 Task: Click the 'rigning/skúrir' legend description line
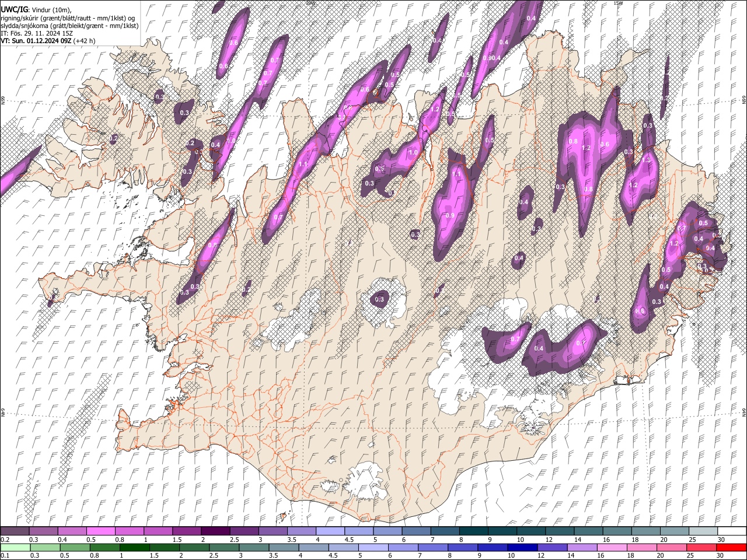pos(68,18)
